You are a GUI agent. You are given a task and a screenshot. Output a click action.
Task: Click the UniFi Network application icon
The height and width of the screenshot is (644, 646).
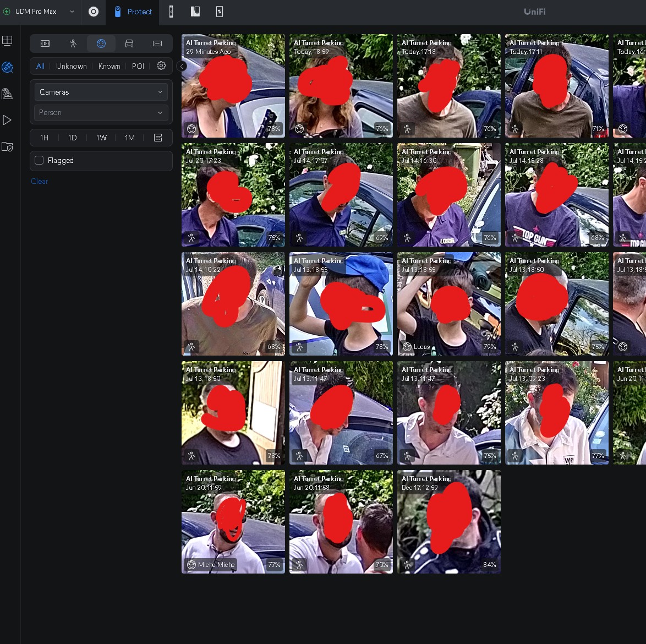pos(94,12)
